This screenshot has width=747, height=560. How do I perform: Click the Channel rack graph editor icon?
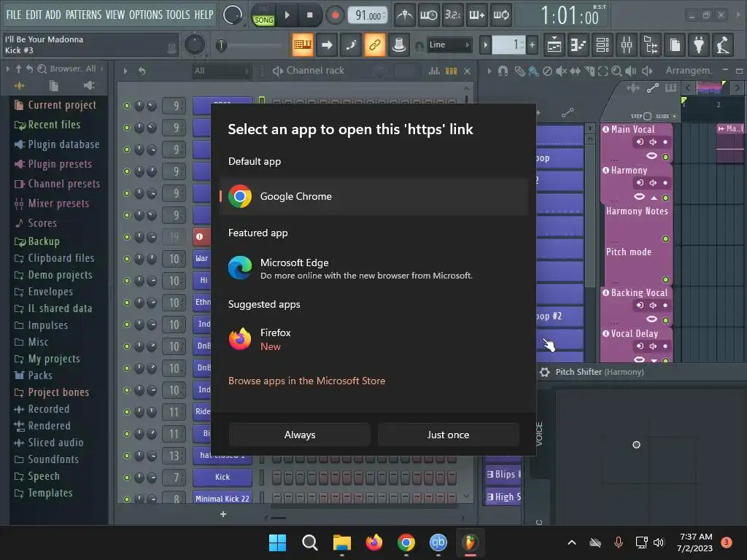(434, 71)
